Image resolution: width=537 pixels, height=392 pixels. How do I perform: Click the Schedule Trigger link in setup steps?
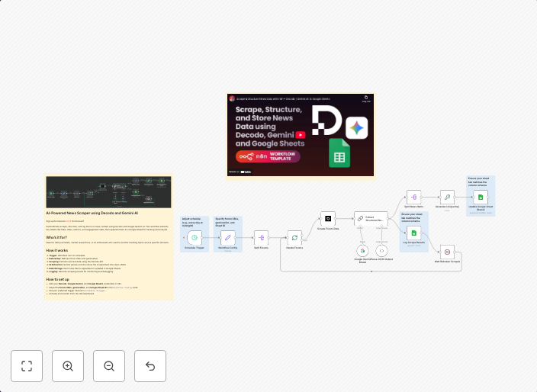(x=95, y=291)
